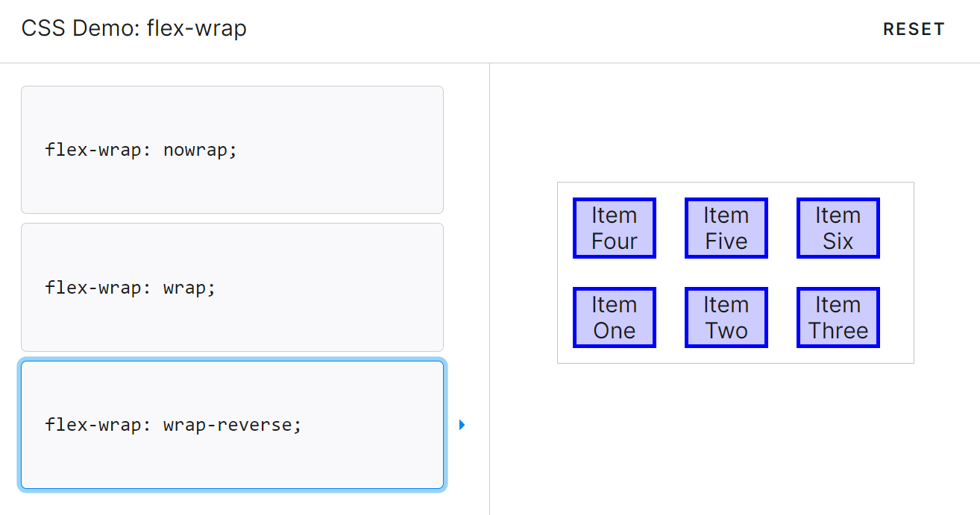The width and height of the screenshot is (980, 515).
Task: Select the flex-wrap: wrap-reverse option
Action: 232,425
